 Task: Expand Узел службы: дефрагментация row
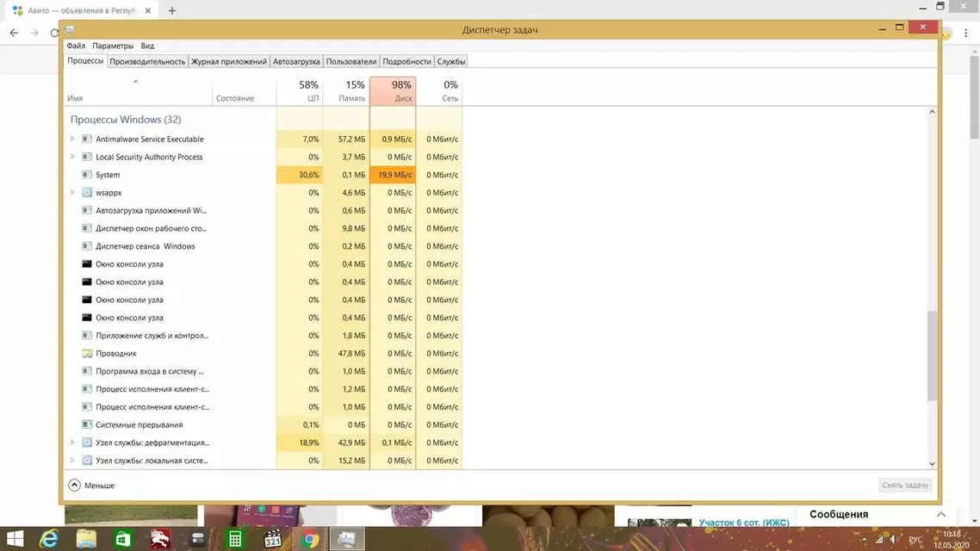pos(71,443)
